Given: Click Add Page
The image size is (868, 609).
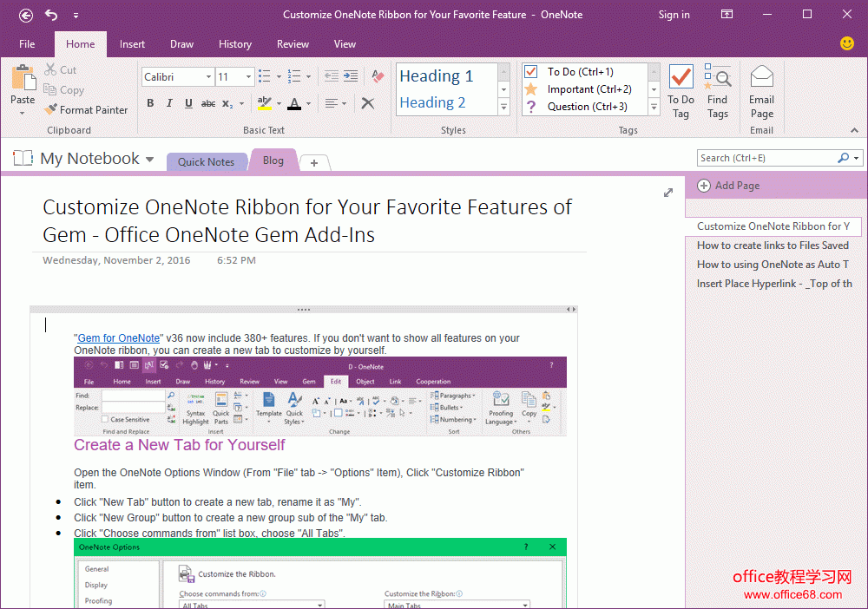Looking at the screenshot, I should [728, 186].
